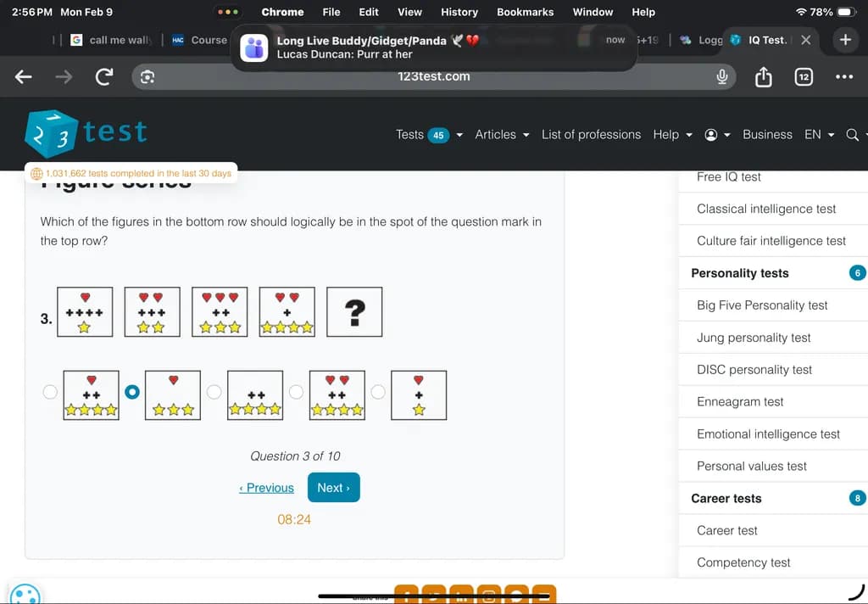Tap the microphone icon in the address bar
This screenshot has height=604, width=868.
pos(722,76)
